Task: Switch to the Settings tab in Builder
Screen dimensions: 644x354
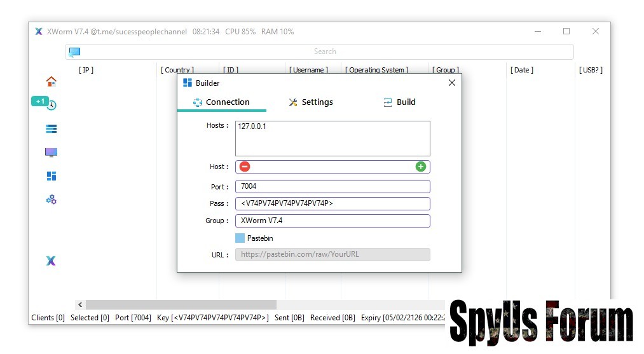Action: pyautogui.click(x=310, y=102)
